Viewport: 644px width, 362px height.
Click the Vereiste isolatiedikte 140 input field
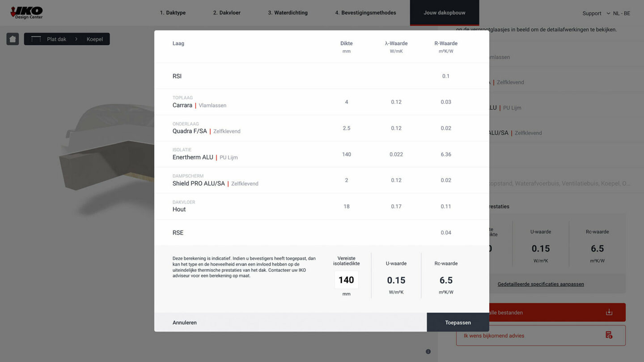(346, 280)
